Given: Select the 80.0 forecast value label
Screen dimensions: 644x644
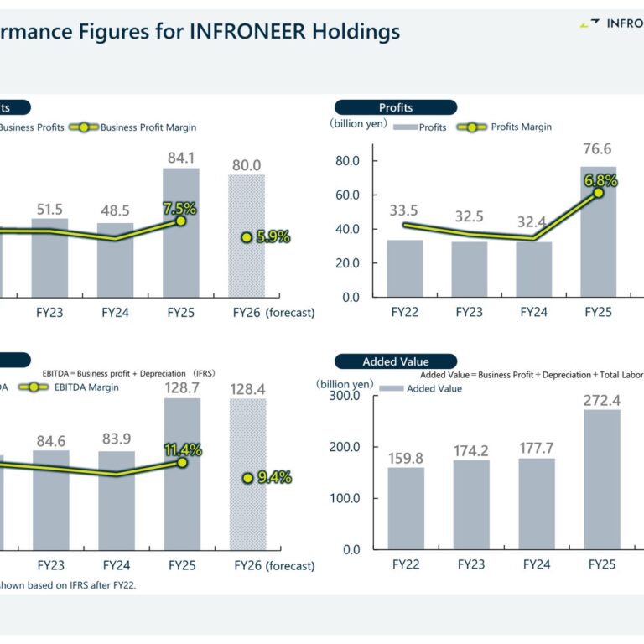Looking at the screenshot, I should (x=247, y=165).
